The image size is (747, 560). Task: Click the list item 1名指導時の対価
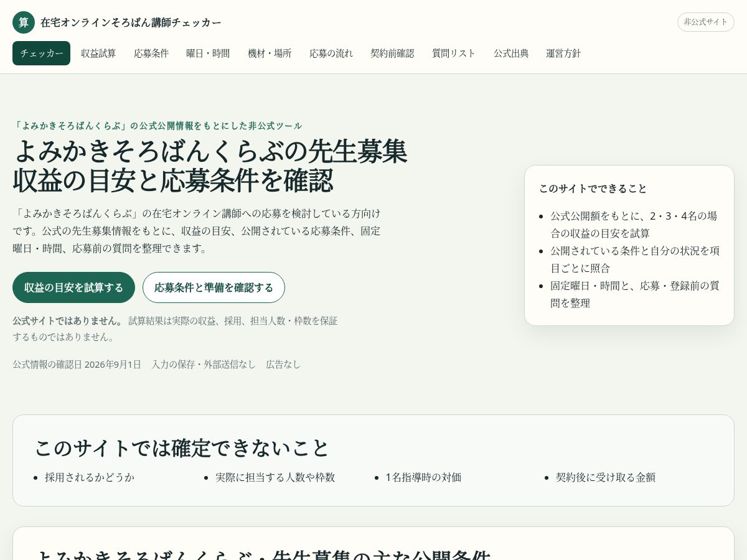(x=423, y=477)
